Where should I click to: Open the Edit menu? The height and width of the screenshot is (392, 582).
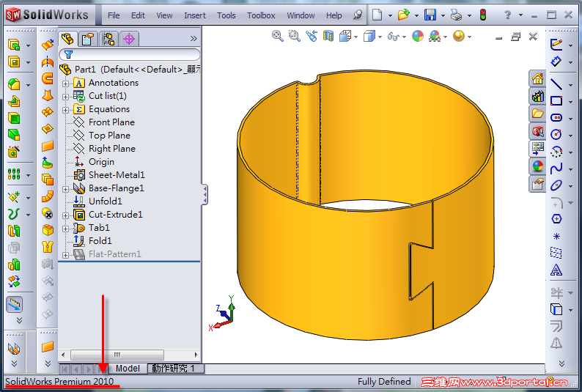(138, 15)
